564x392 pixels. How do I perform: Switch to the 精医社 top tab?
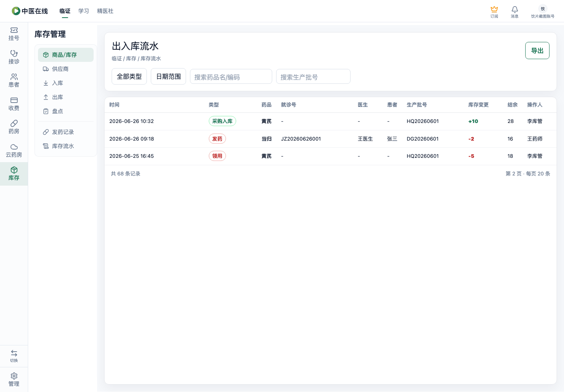point(105,11)
